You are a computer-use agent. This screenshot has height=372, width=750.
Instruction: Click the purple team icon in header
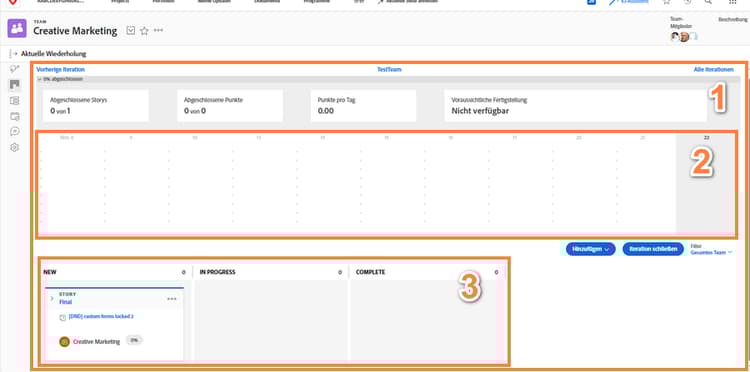click(17, 28)
